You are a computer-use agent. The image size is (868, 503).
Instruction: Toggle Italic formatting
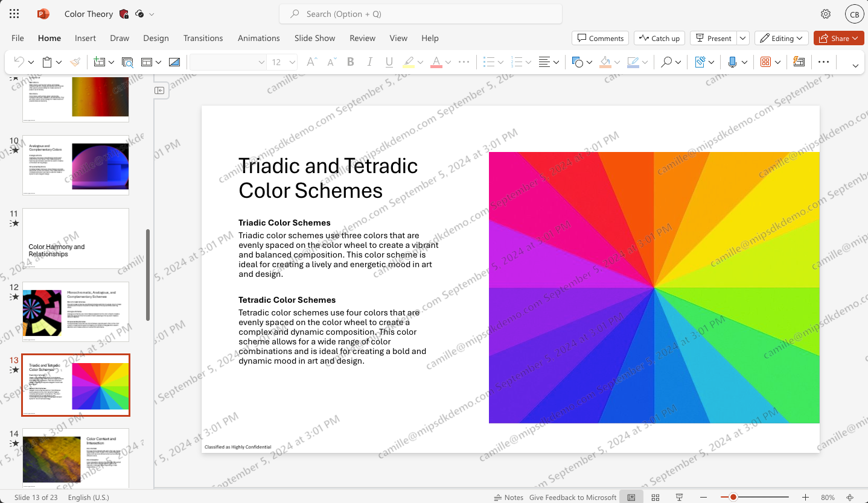tap(369, 62)
